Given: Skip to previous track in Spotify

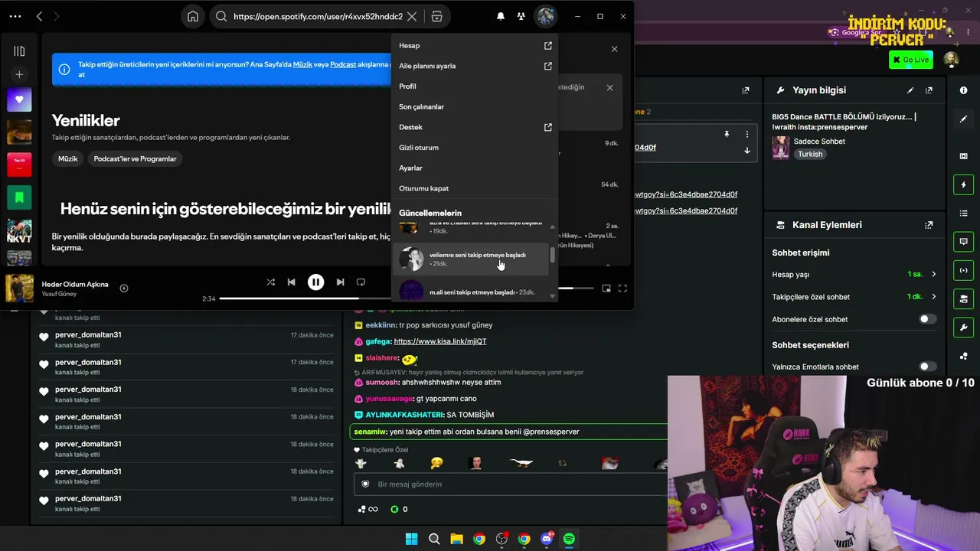Looking at the screenshot, I should click(291, 282).
